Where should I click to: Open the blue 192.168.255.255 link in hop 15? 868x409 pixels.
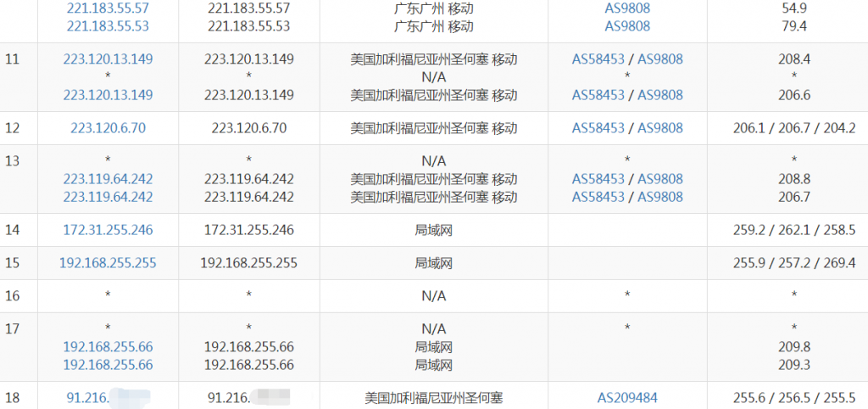pos(108,263)
